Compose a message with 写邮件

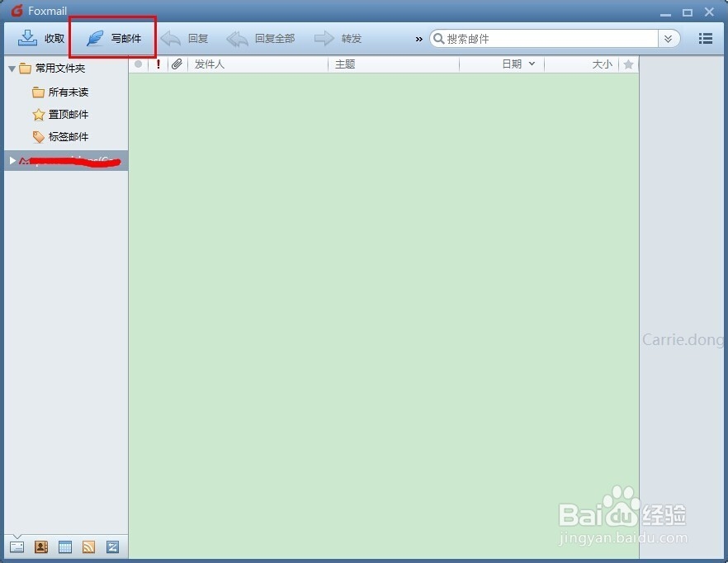coord(112,36)
